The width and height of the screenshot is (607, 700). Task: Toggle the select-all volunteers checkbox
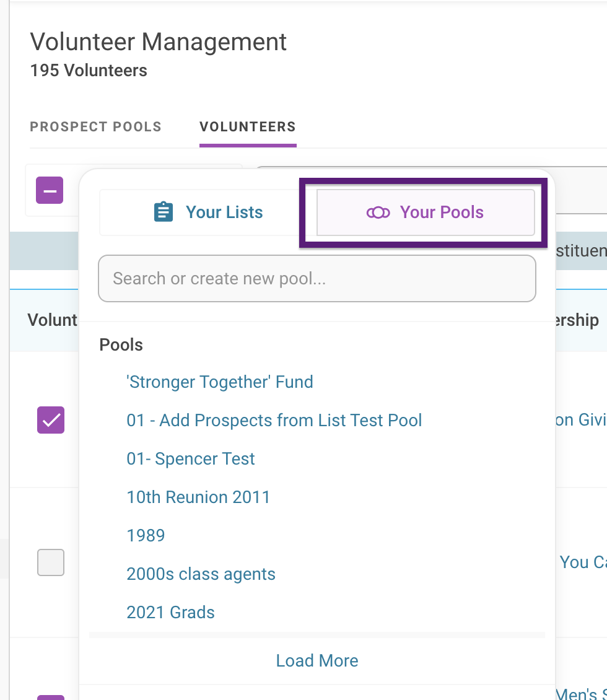click(50, 191)
